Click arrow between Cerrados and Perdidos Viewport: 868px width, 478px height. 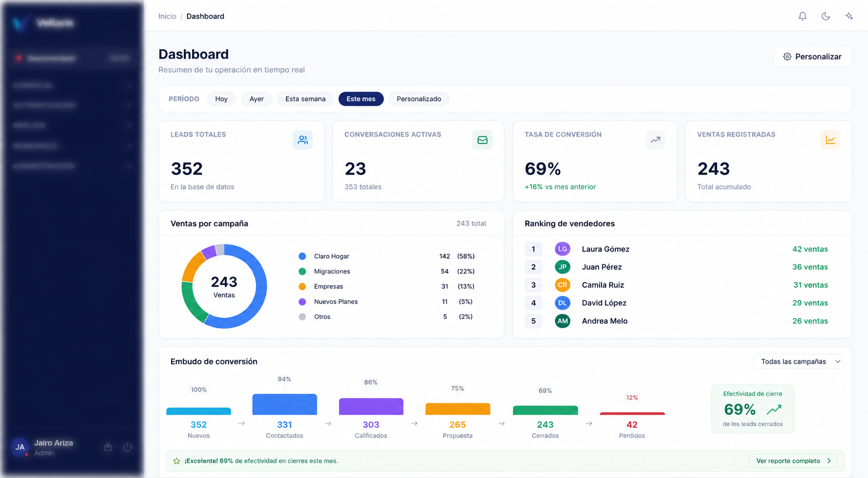pos(589,424)
